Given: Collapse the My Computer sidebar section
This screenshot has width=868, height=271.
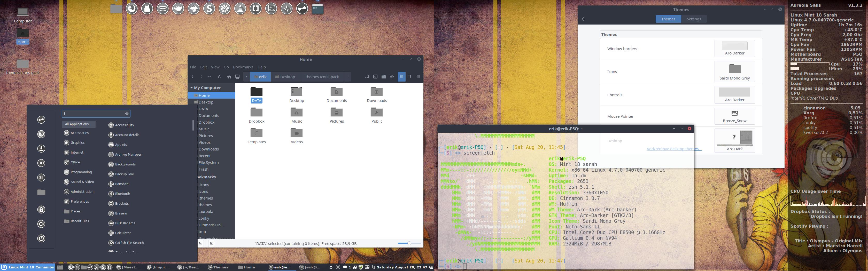Looking at the screenshot, I should click(192, 87).
